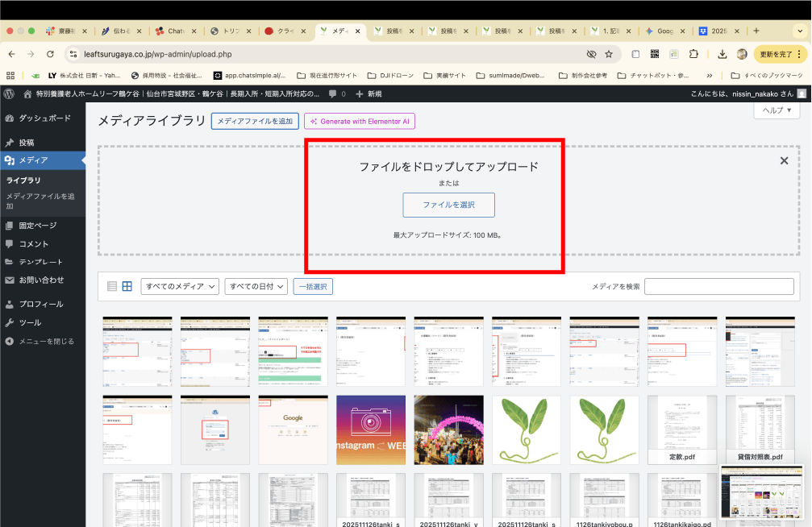Click the Generate with Elementor AI button
The image size is (812, 527).
[359, 121]
